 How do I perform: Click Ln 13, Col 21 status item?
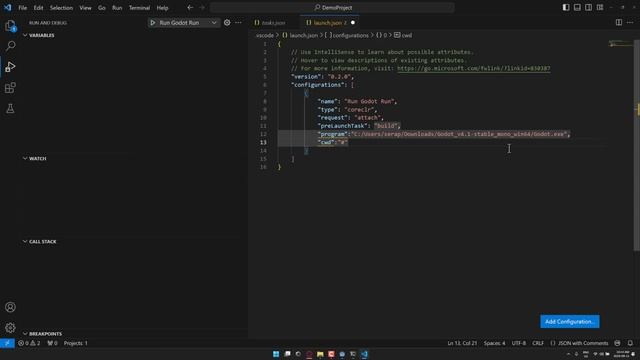click(462, 343)
